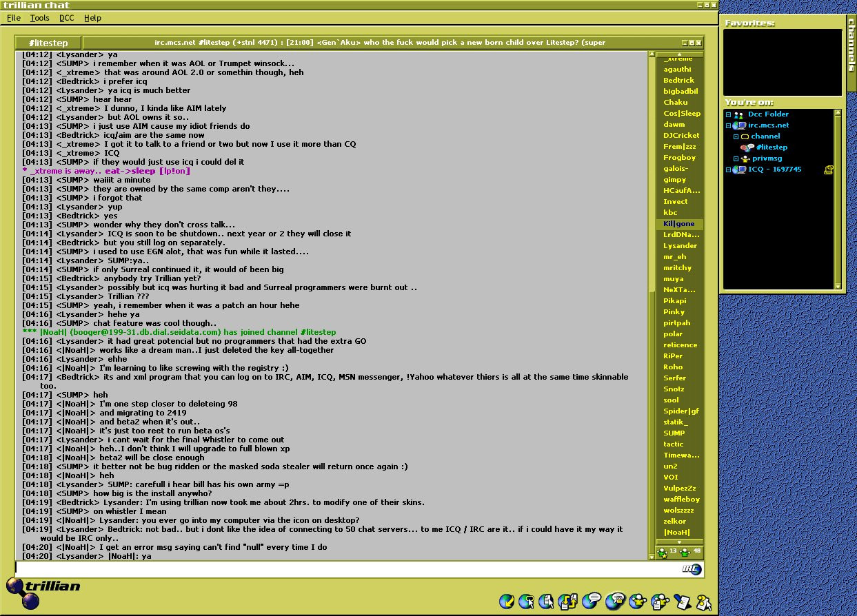The image size is (857, 616).
Task: Click the globe with file transfer arrows icon
Action: (x=569, y=602)
